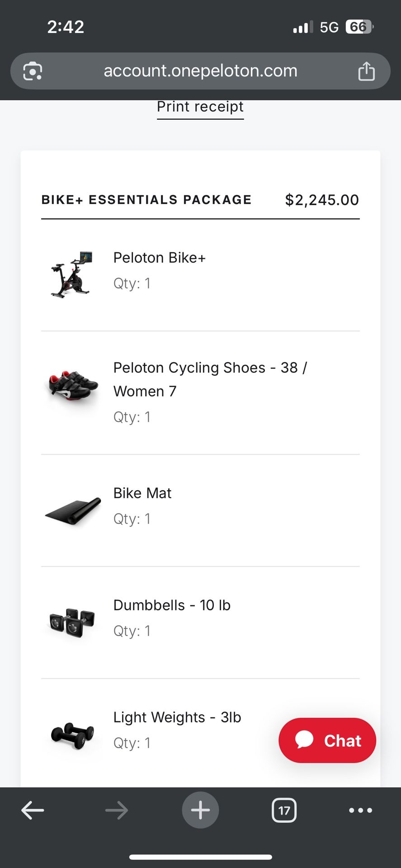
Task: Open the tab switcher showing 17
Action: (284, 810)
